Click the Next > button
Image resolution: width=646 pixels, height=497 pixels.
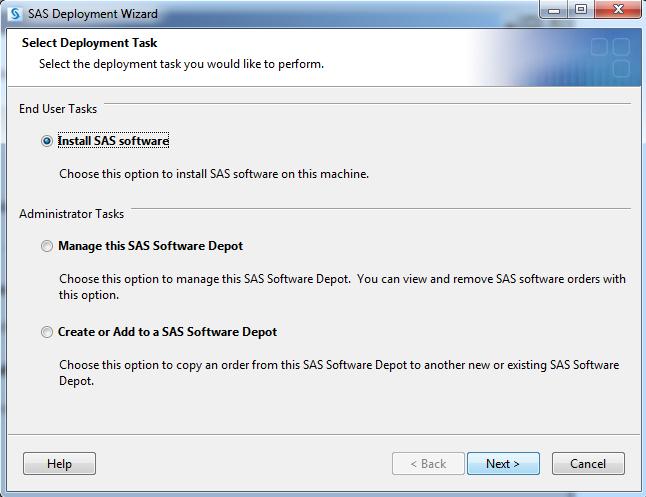[503, 464]
